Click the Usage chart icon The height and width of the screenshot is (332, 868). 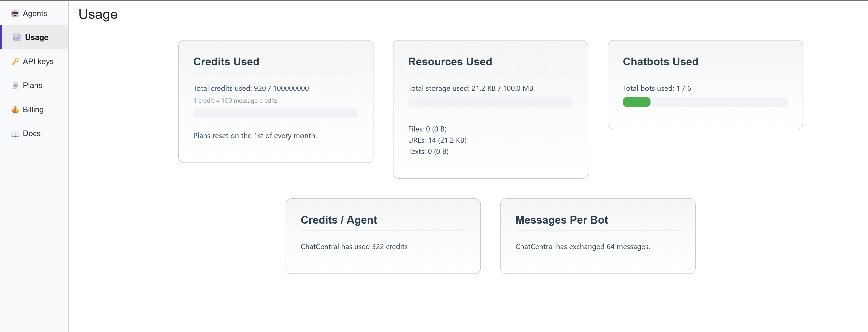coord(17,37)
